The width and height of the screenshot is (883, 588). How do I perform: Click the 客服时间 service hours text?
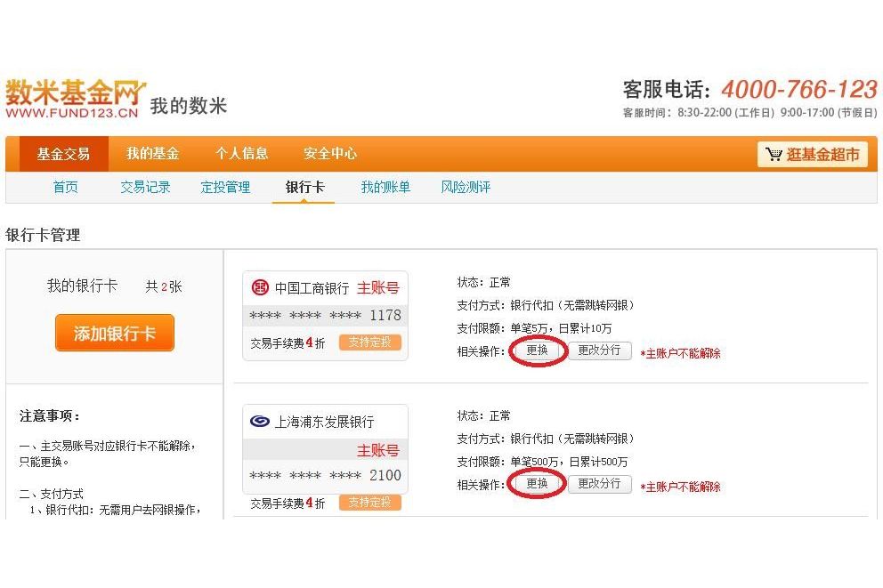tap(750, 113)
